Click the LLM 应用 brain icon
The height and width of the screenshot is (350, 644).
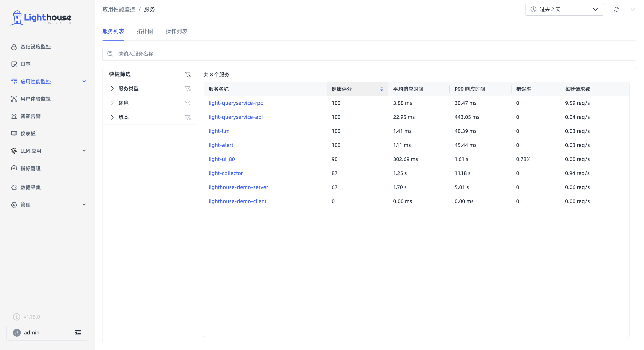(14, 151)
